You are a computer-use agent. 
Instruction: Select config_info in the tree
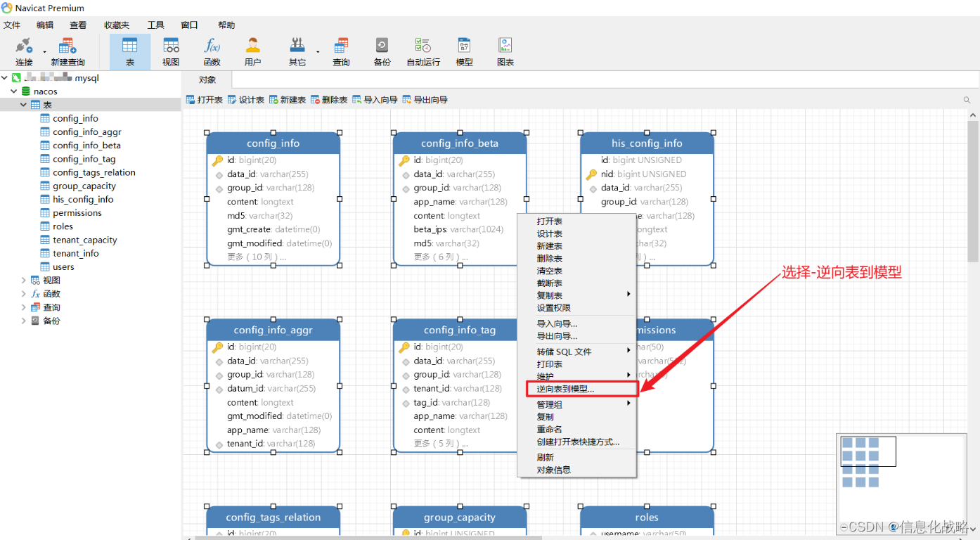click(75, 118)
